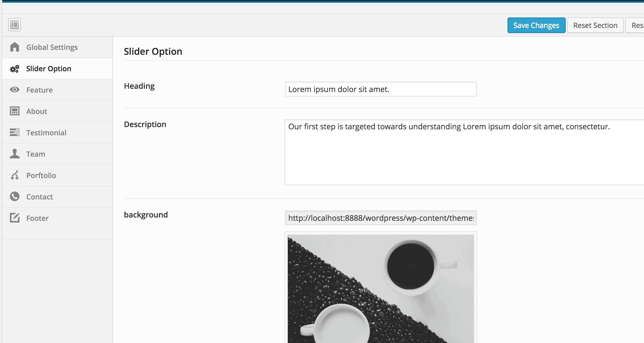Image resolution: width=644 pixels, height=343 pixels.
Task: Click the home icon next to Global Settings
Action: (x=15, y=47)
